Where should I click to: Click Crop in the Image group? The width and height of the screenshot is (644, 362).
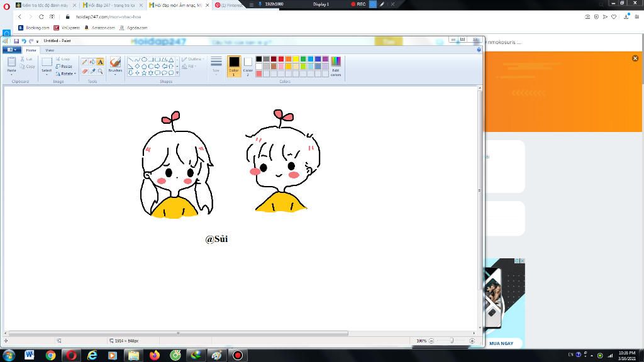[x=63, y=59]
